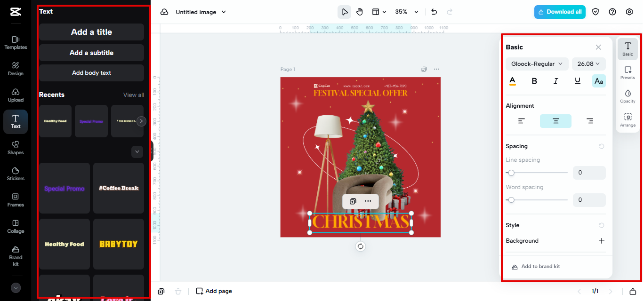Select the hand pan tool
The width and height of the screenshot is (644, 301).
tap(360, 12)
